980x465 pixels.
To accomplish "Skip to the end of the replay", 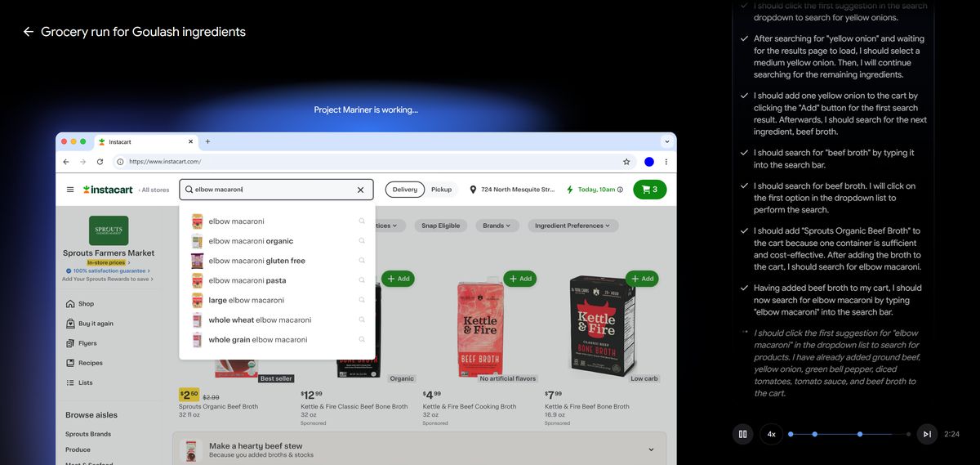I will click(927, 434).
